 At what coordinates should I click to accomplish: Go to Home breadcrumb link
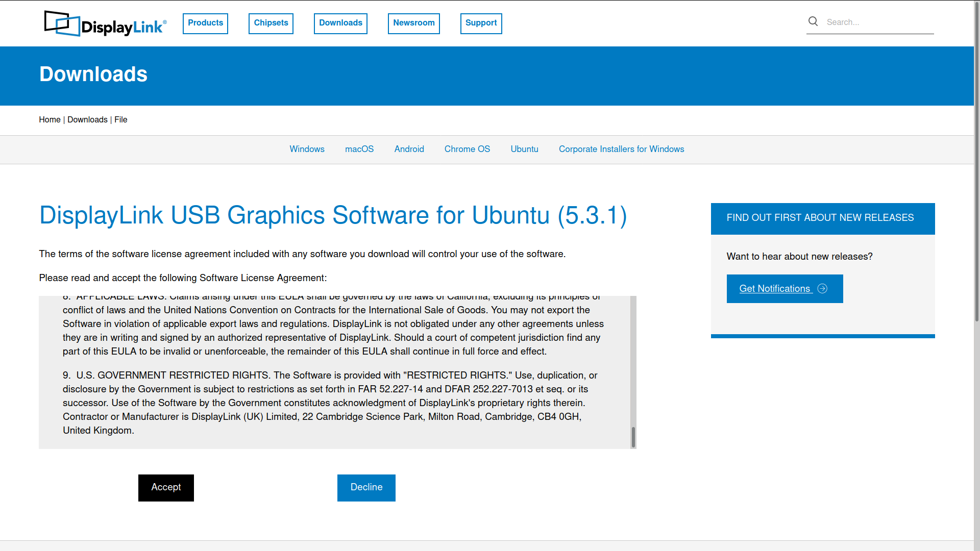tap(50, 120)
